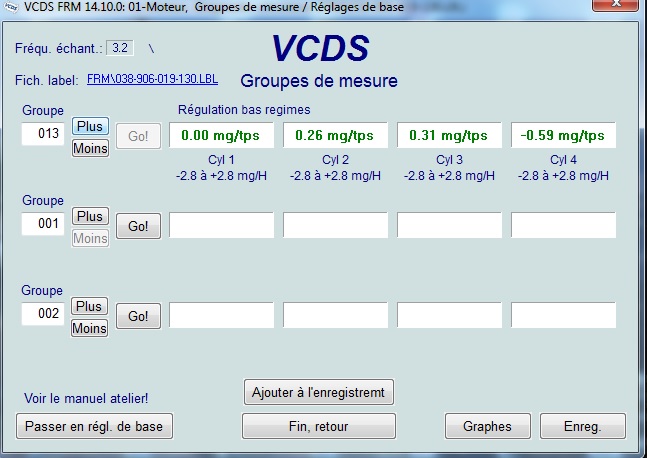Click Go! for group 002
647x458 pixels.
[x=138, y=316]
